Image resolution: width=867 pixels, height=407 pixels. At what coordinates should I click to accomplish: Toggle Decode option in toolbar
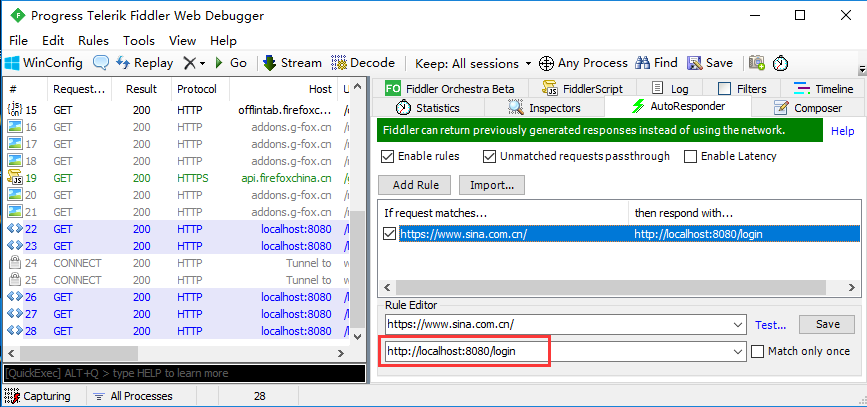coord(363,63)
